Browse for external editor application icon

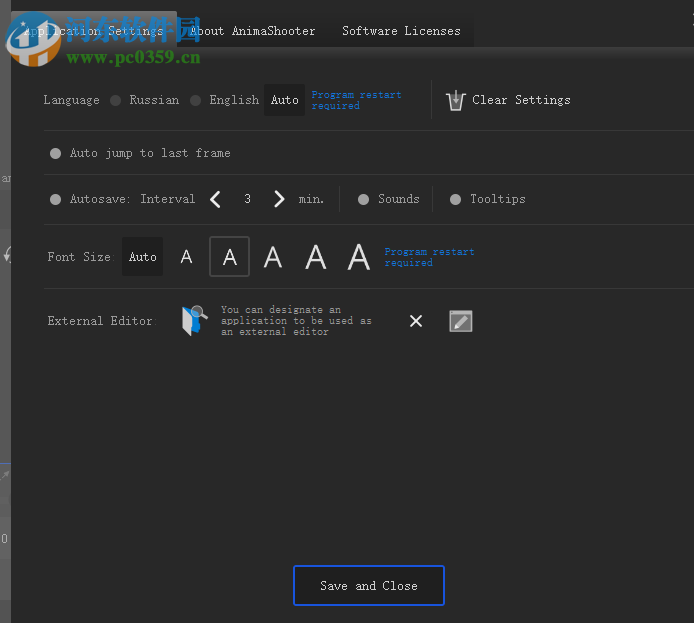(194, 321)
